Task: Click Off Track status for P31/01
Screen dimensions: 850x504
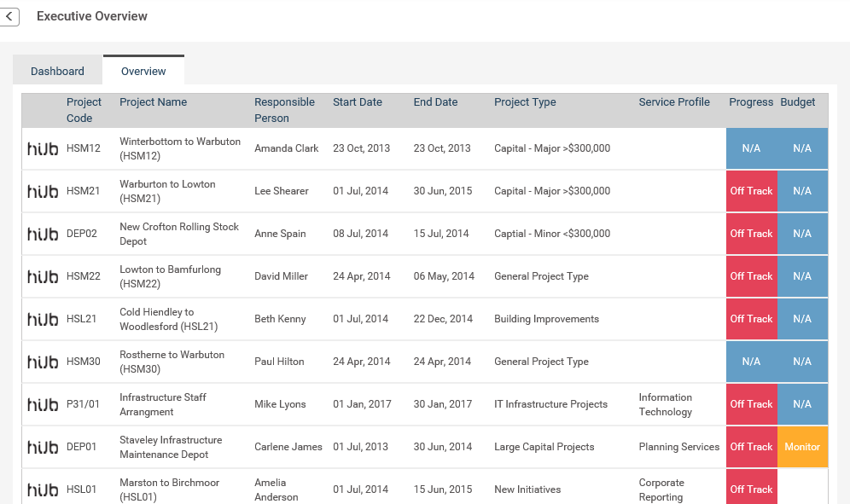Action: [751, 404]
